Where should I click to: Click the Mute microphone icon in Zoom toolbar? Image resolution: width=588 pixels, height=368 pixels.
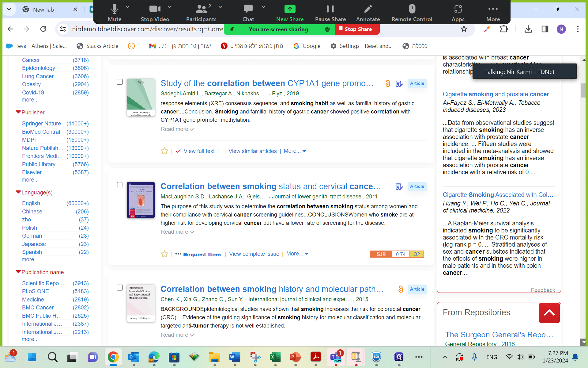pyautogui.click(x=114, y=9)
